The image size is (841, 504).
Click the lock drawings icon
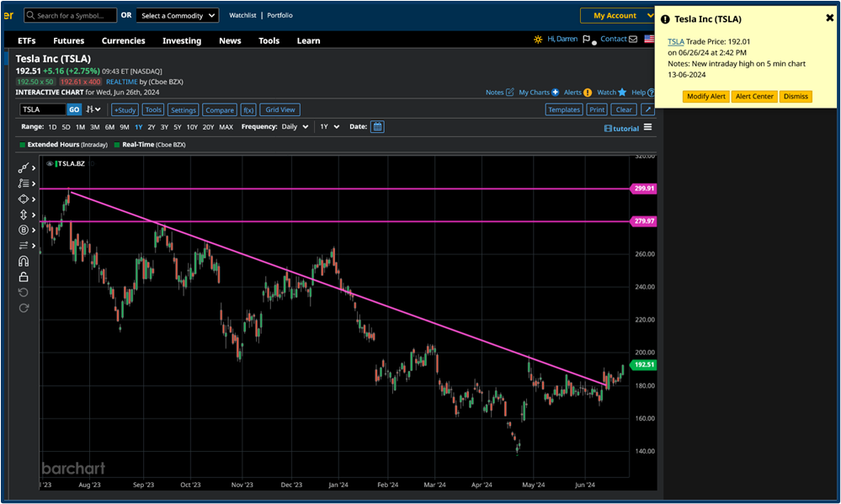[24, 277]
